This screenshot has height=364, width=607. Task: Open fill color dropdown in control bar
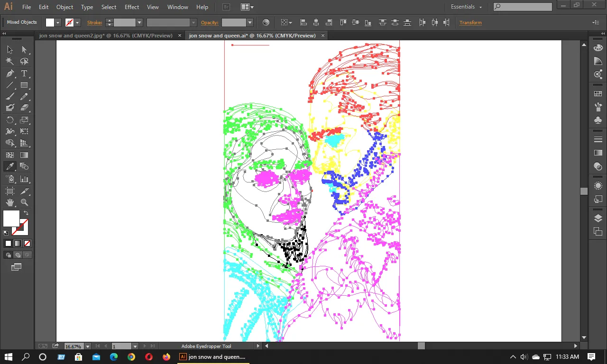click(58, 22)
